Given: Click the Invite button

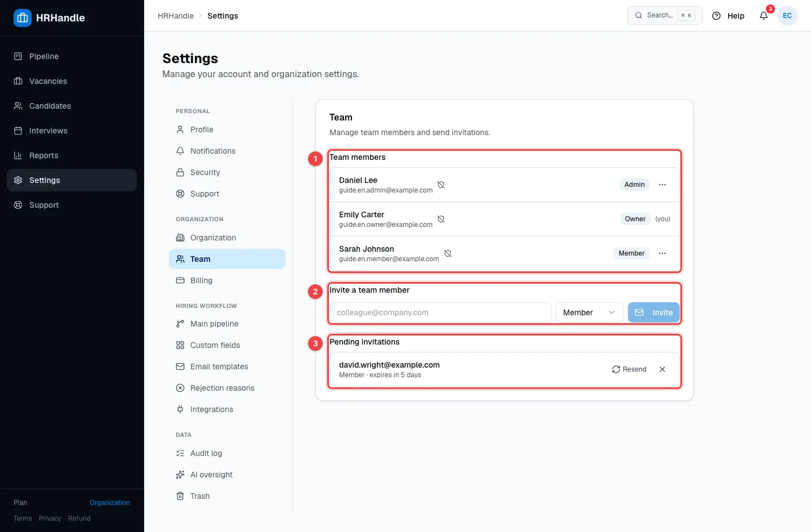Looking at the screenshot, I should pos(654,312).
